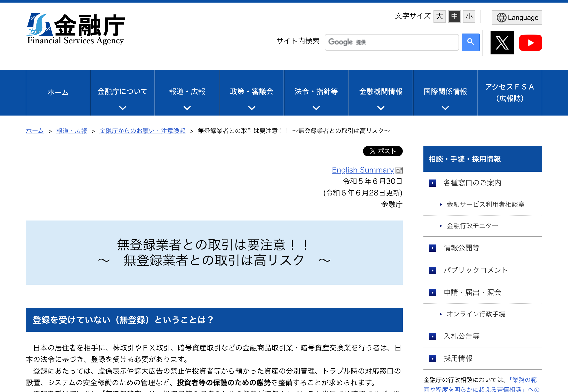
Task: Click the blue search magnifier button
Action: 470,42
